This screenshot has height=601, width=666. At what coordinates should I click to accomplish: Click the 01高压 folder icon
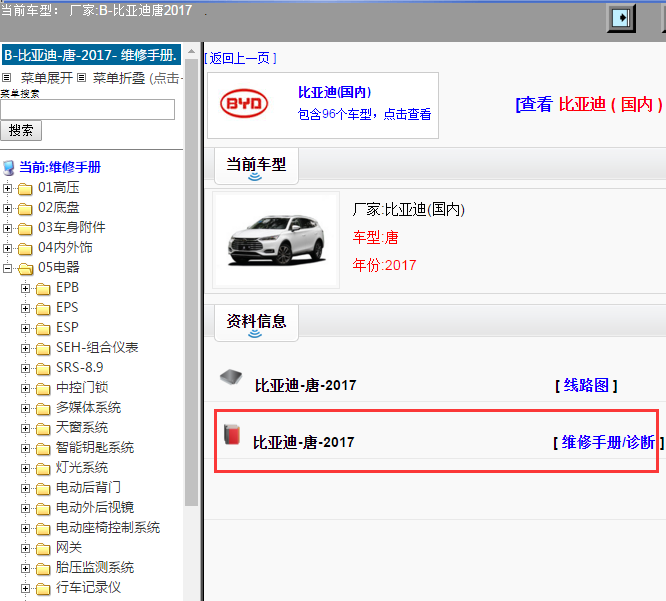coord(25,189)
